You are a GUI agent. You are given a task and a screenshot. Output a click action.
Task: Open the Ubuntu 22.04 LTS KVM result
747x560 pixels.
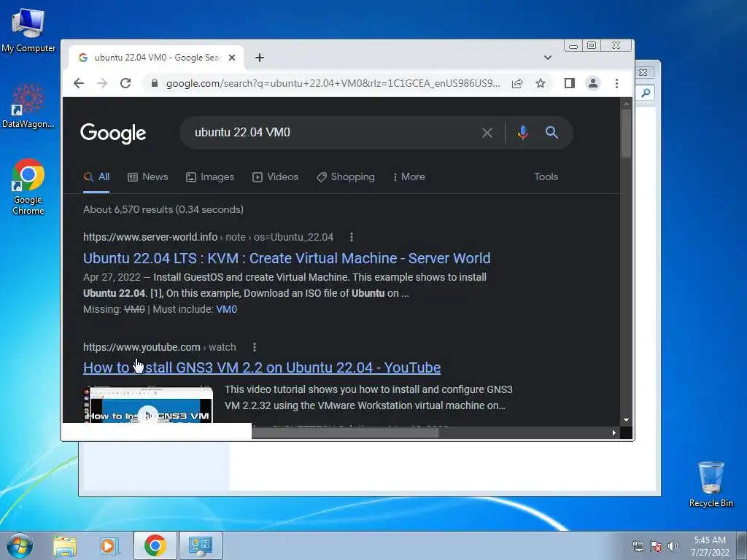[287, 258]
